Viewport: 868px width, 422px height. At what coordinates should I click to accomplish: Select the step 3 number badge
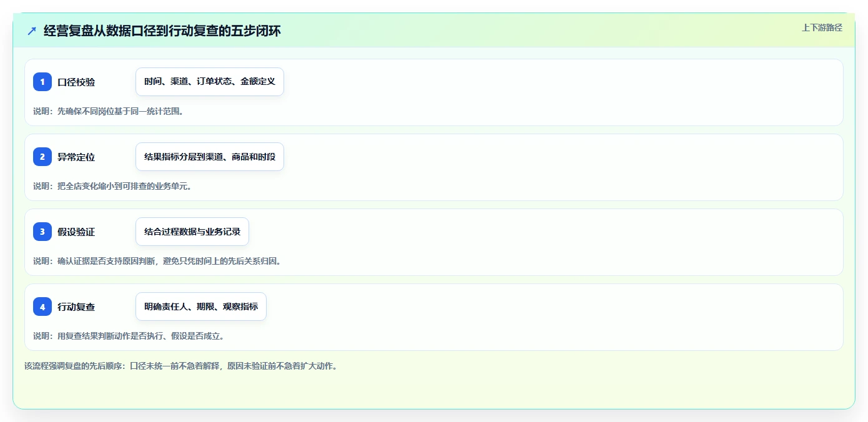pos(42,232)
